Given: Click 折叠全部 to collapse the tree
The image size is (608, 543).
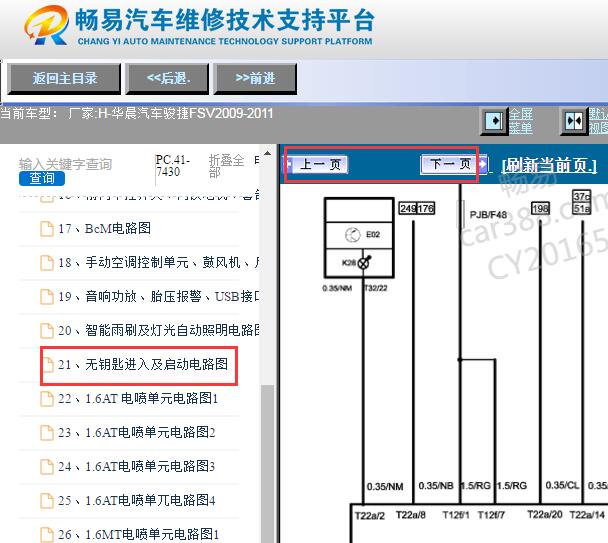Looking at the screenshot, I should (226, 166).
